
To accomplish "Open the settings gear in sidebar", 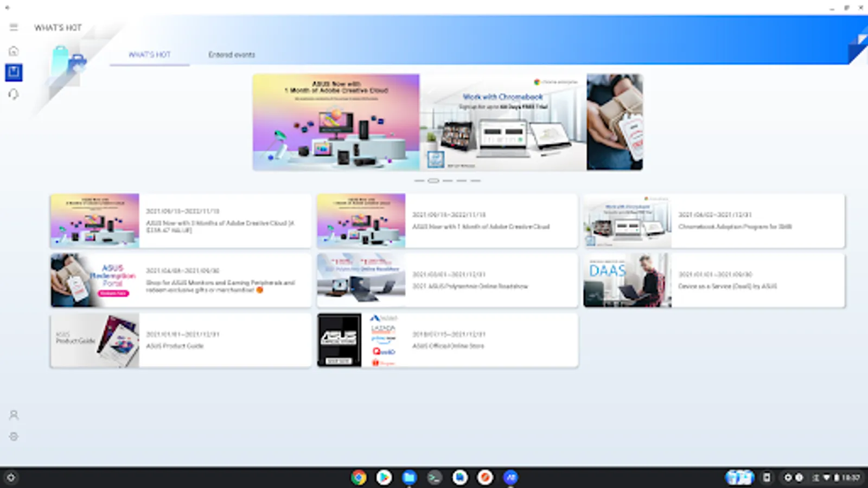I will point(14,436).
